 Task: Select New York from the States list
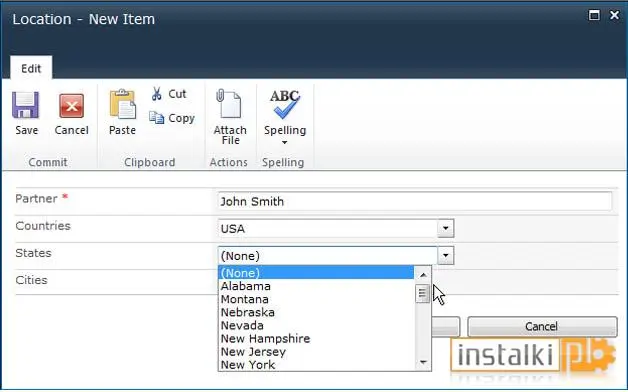click(316, 365)
